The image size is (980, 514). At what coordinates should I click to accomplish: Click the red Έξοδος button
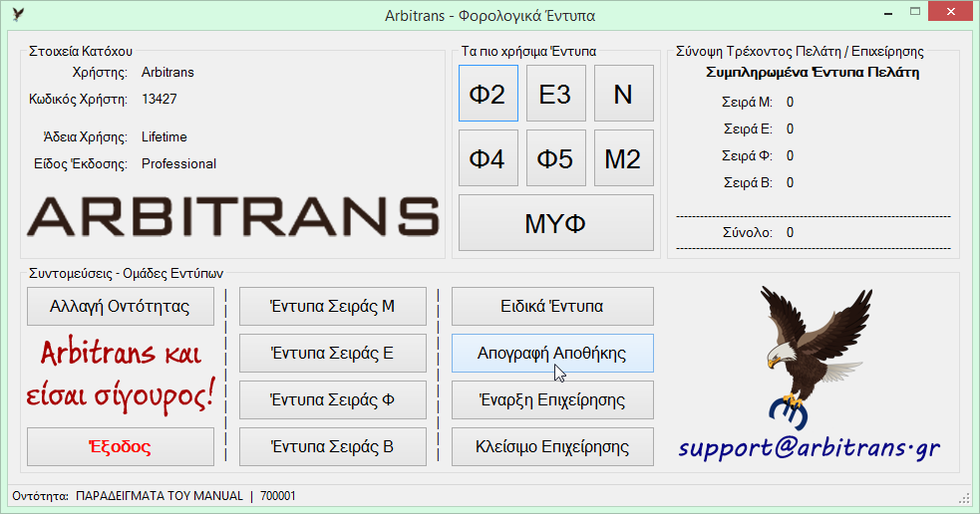click(120, 446)
